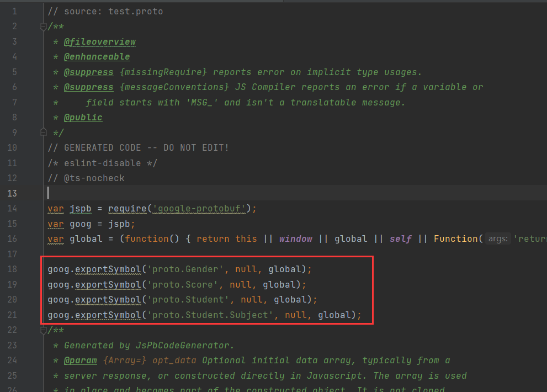Click the @param tag on line 24

point(80,361)
